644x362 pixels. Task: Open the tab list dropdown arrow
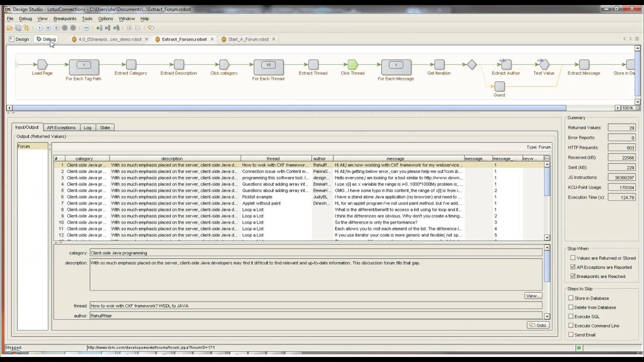[637, 39]
